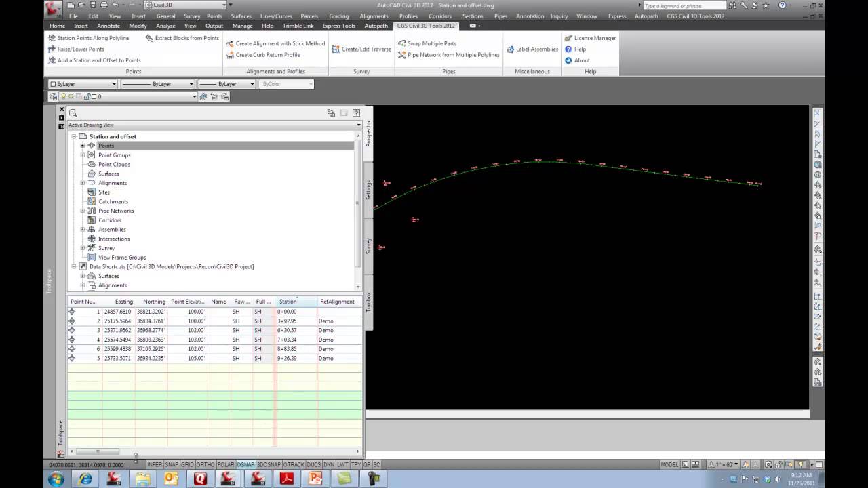This screenshot has height=488, width=868.
Task: Click the Alignments and Profiles panel title
Action: pyautogui.click(x=275, y=71)
